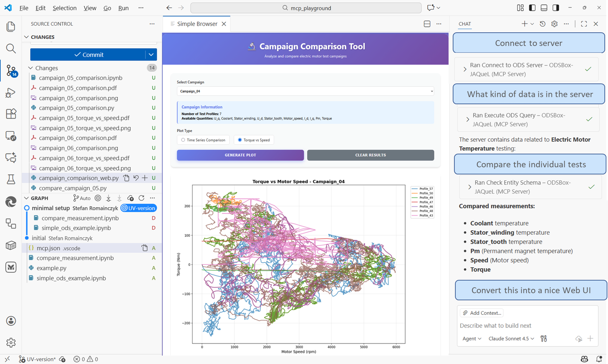
Task: Open chat history in Chat panel
Action: pyautogui.click(x=543, y=24)
